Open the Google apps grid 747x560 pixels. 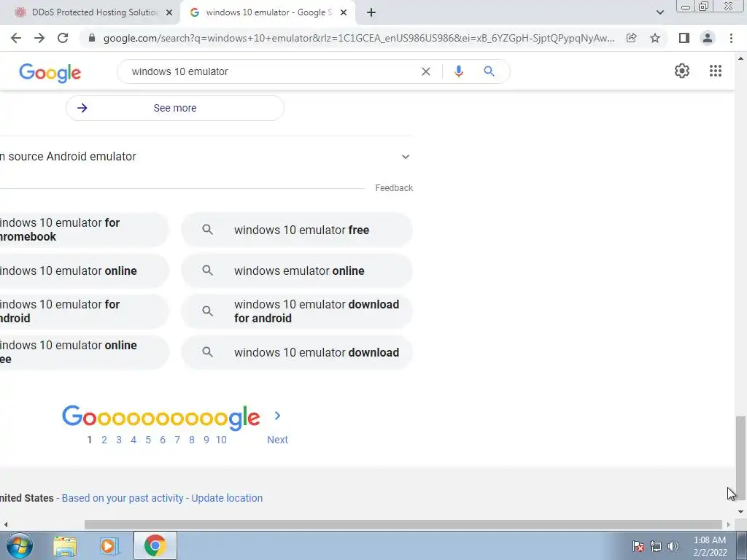(x=716, y=71)
